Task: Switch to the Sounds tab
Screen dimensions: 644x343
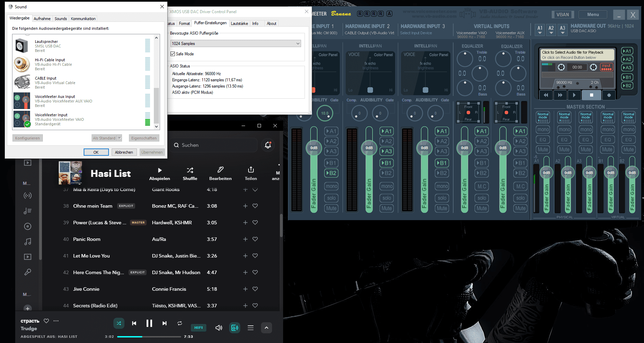Action: click(61, 19)
